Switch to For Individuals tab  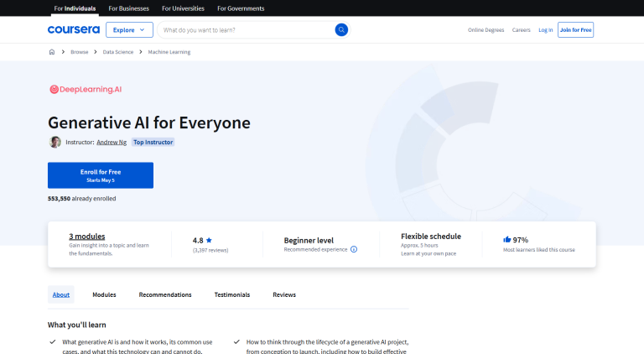pyautogui.click(x=75, y=8)
